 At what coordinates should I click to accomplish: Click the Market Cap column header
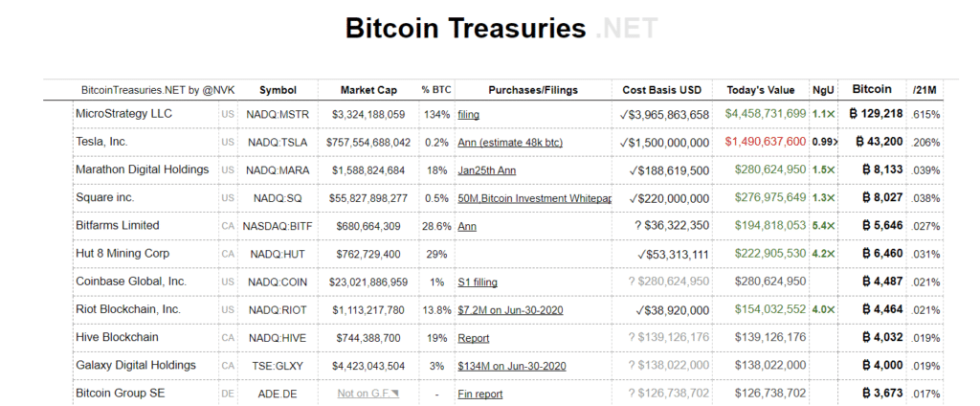tap(368, 90)
